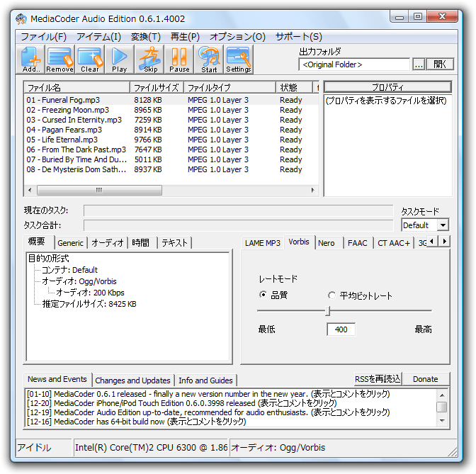The image size is (476, 474).
Task: Click the 開く output folder button
Action: click(440, 64)
